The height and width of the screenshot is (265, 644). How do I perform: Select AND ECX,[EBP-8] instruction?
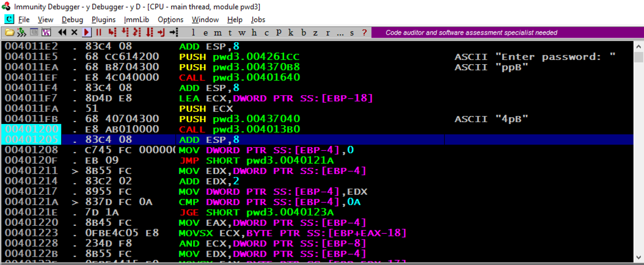[273, 243]
